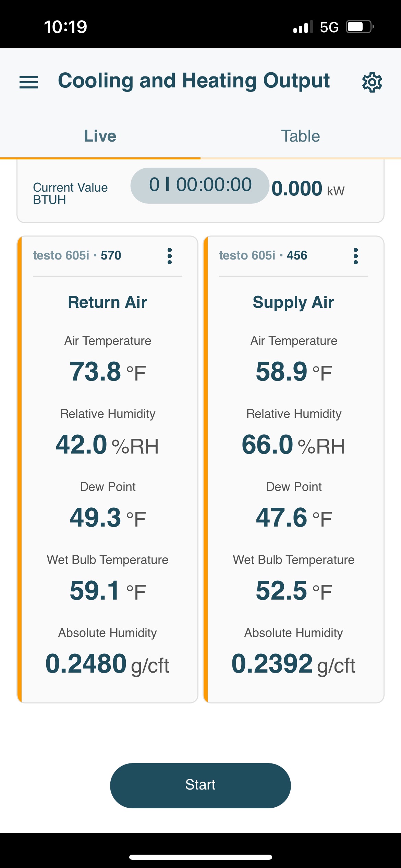Open the three-dot menu for testo 605i 570

point(170,256)
